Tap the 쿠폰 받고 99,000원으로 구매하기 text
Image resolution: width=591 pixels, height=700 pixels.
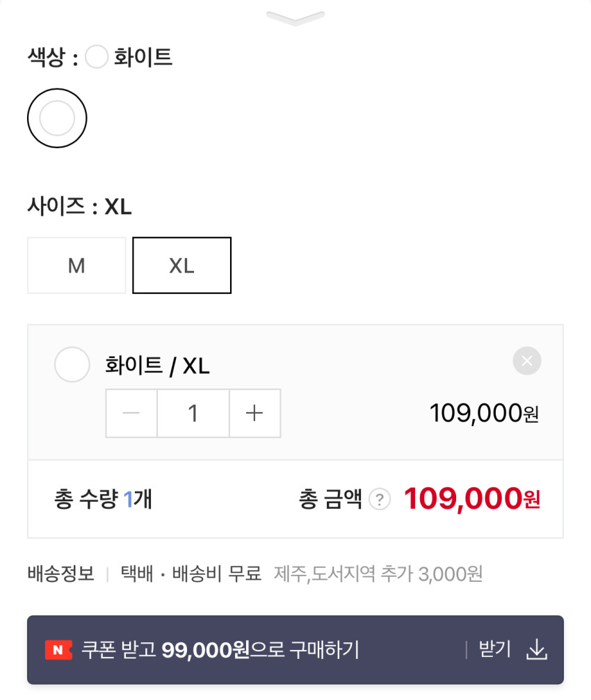(220, 650)
